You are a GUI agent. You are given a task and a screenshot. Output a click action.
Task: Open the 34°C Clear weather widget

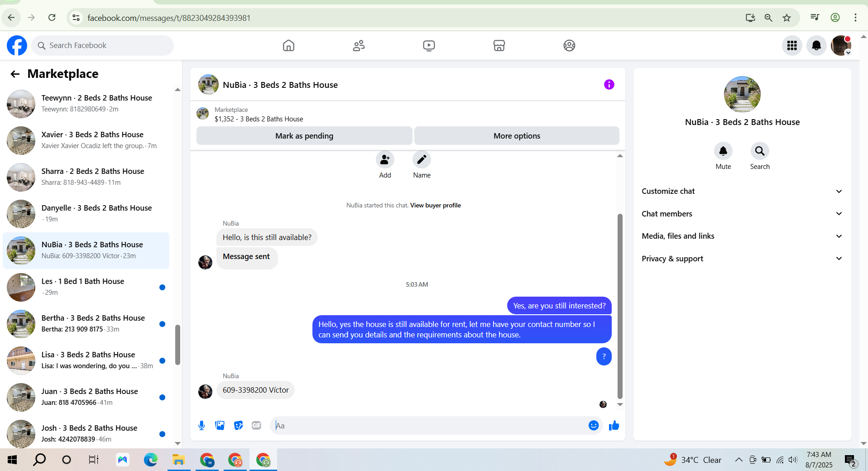(x=693, y=460)
